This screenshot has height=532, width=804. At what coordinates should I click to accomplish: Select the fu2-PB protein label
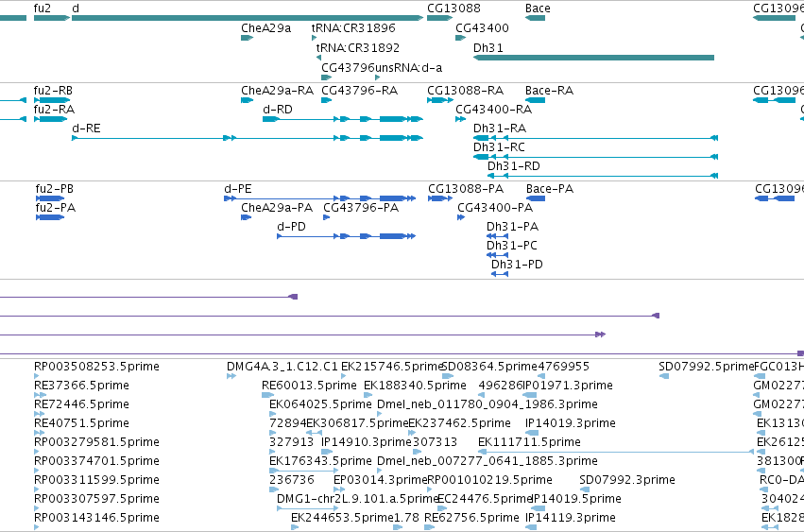55,189
